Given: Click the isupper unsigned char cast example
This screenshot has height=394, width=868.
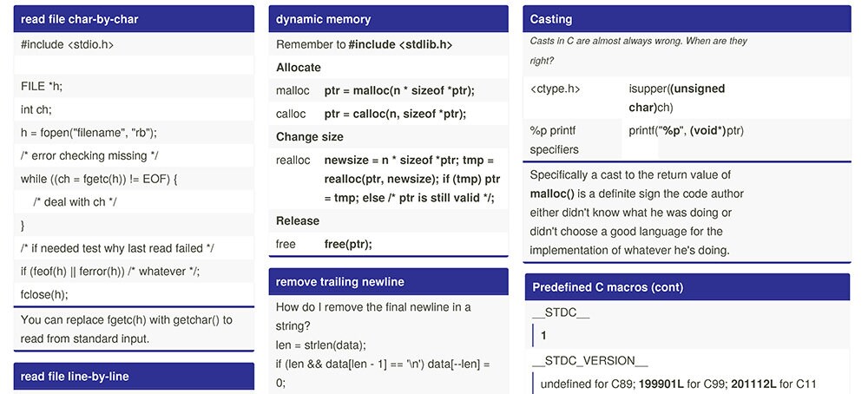Looking at the screenshot, I should [x=676, y=98].
